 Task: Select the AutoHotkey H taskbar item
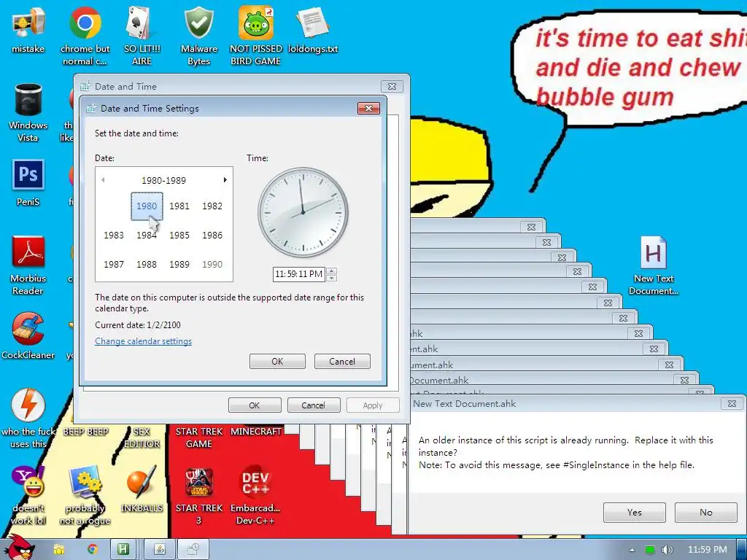click(123, 550)
